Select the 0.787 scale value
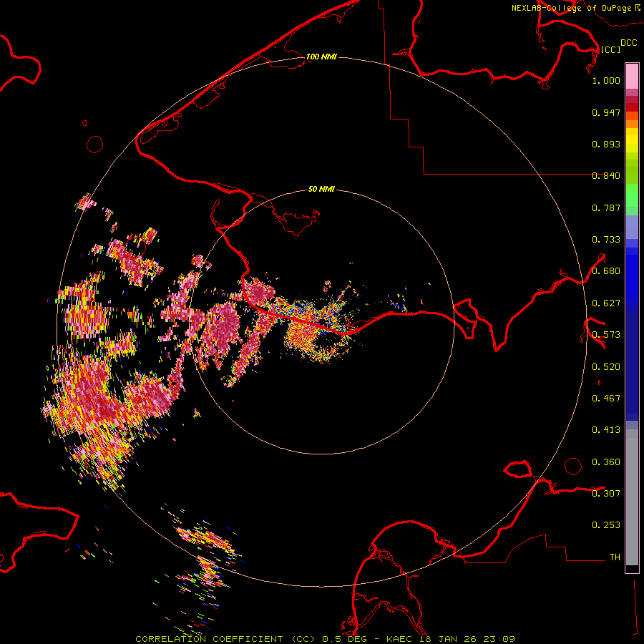 606,208
